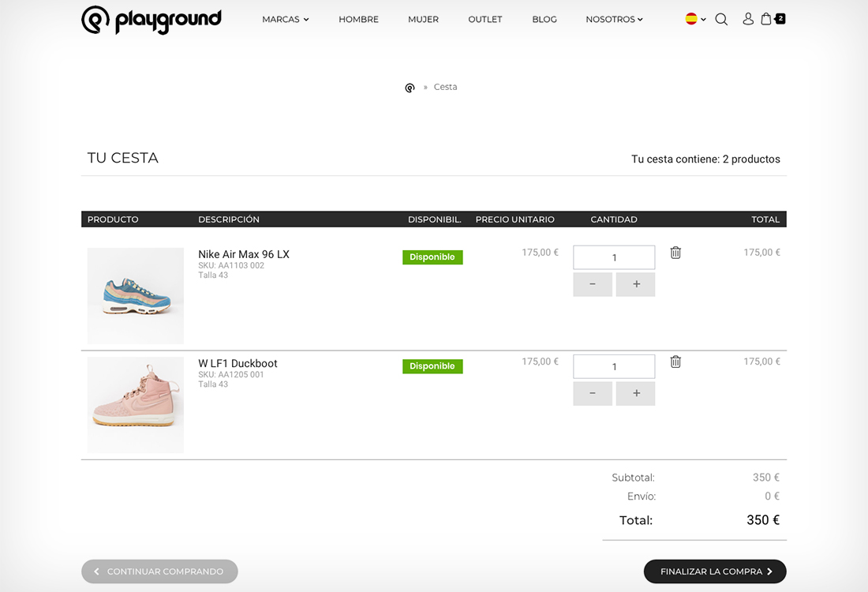
Task: Click the breadcrumb home logo icon
Action: 410,88
